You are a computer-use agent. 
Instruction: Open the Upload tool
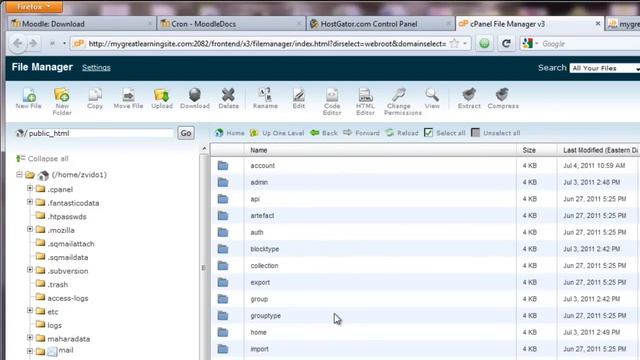click(162, 98)
